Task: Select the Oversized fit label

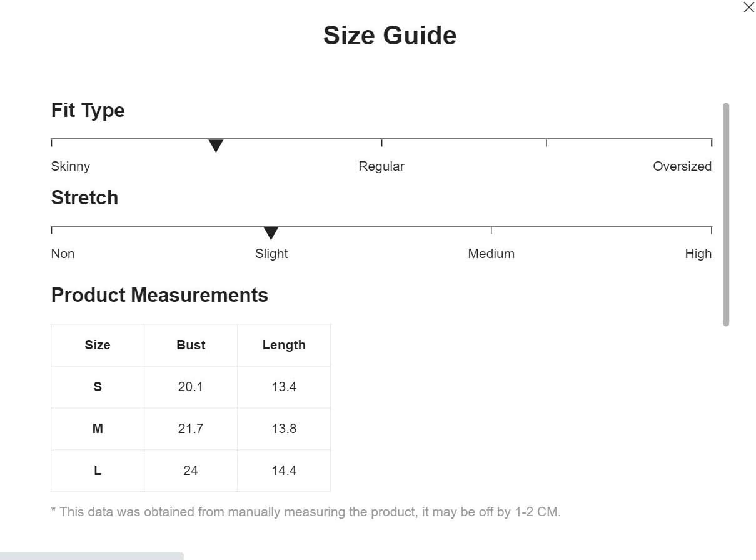Action: pos(682,166)
